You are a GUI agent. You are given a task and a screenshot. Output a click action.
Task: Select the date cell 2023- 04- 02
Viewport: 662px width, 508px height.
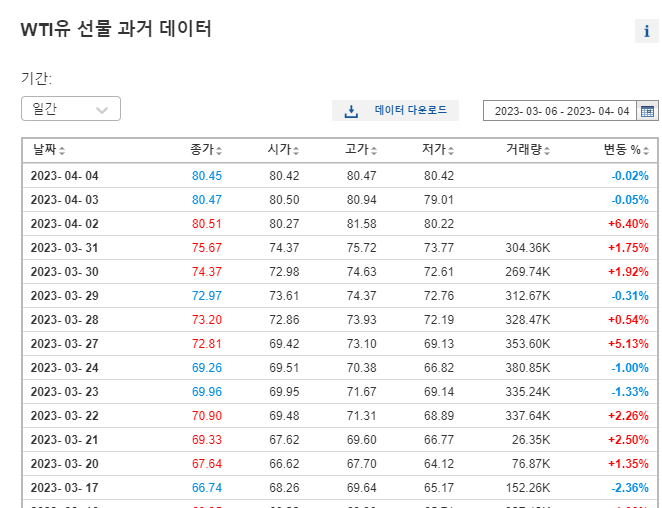pyautogui.click(x=65, y=224)
